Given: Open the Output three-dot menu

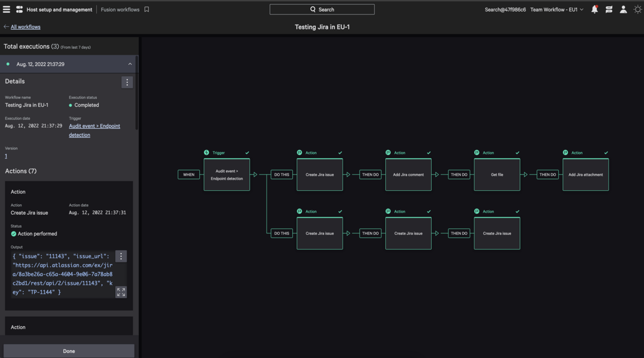Looking at the screenshot, I should coord(121,256).
